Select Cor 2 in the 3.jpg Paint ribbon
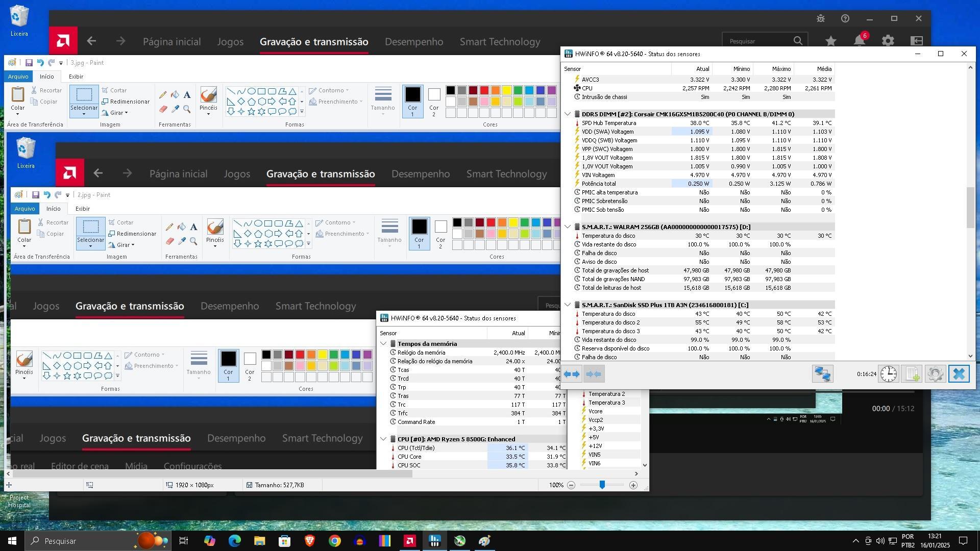Viewport: 980px width, 551px height. pyautogui.click(x=434, y=101)
